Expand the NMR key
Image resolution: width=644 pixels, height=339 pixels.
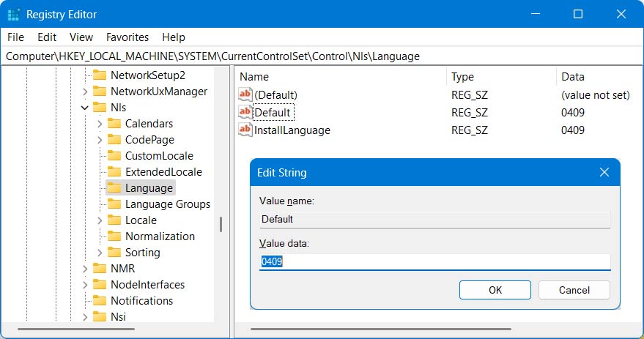coord(85,269)
